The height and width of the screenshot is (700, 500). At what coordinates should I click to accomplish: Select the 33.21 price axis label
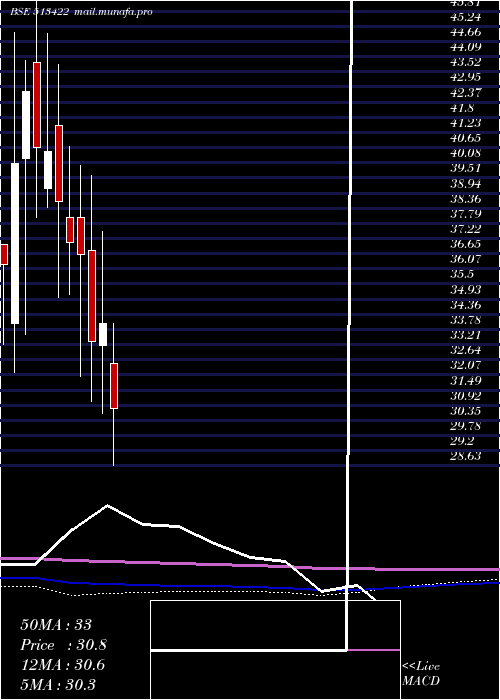[466, 335]
